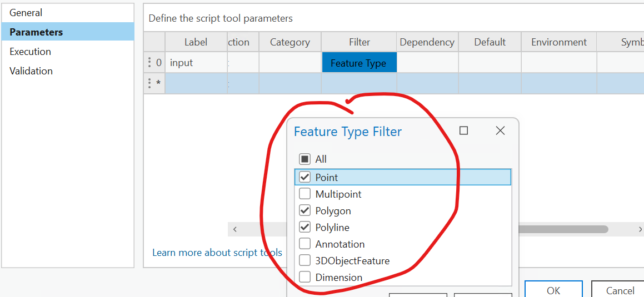This screenshot has width=644, height=297.
Task: Enable the Multipoint checkbox
Action: pos(304,194)
